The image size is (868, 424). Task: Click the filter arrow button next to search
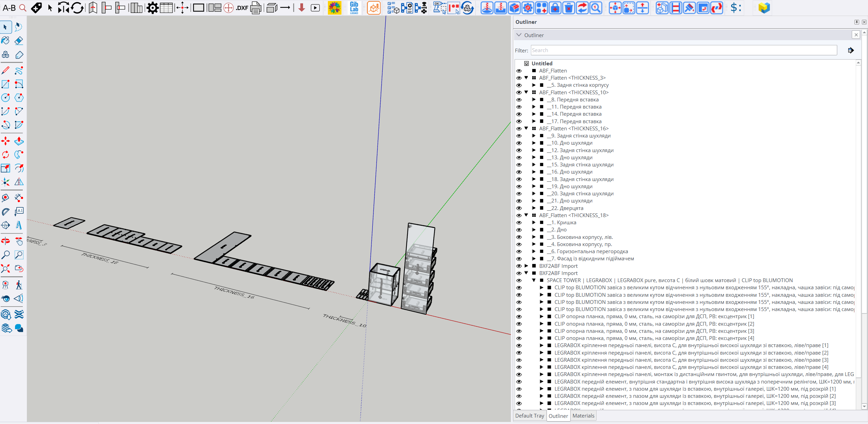point(851,50)
